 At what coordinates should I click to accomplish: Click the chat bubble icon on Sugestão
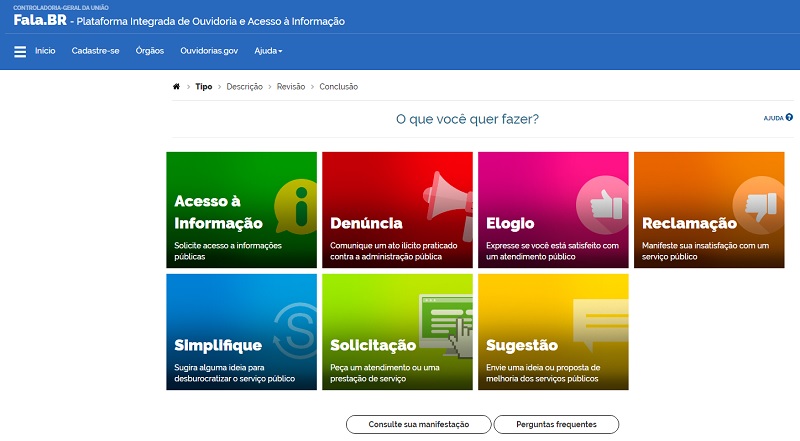point(601,324)
